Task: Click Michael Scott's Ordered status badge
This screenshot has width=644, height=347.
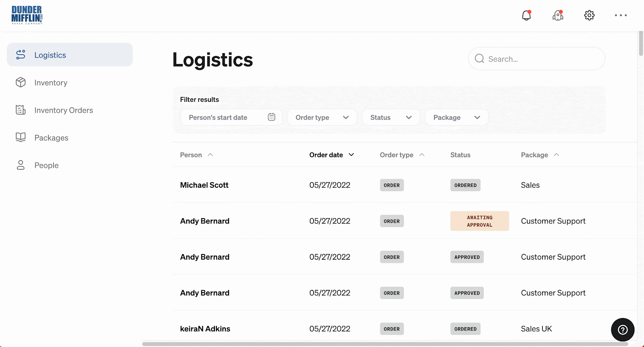Action: point(465,185)
